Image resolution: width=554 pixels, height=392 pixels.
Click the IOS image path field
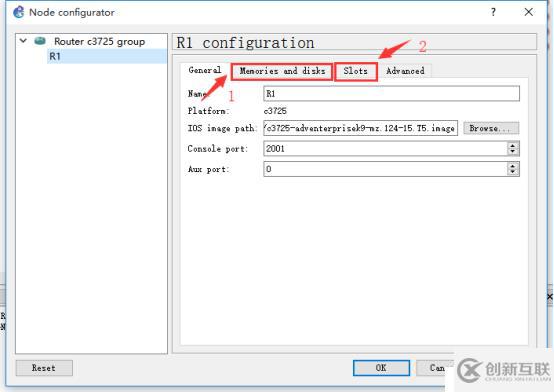[x=360, y=128]
